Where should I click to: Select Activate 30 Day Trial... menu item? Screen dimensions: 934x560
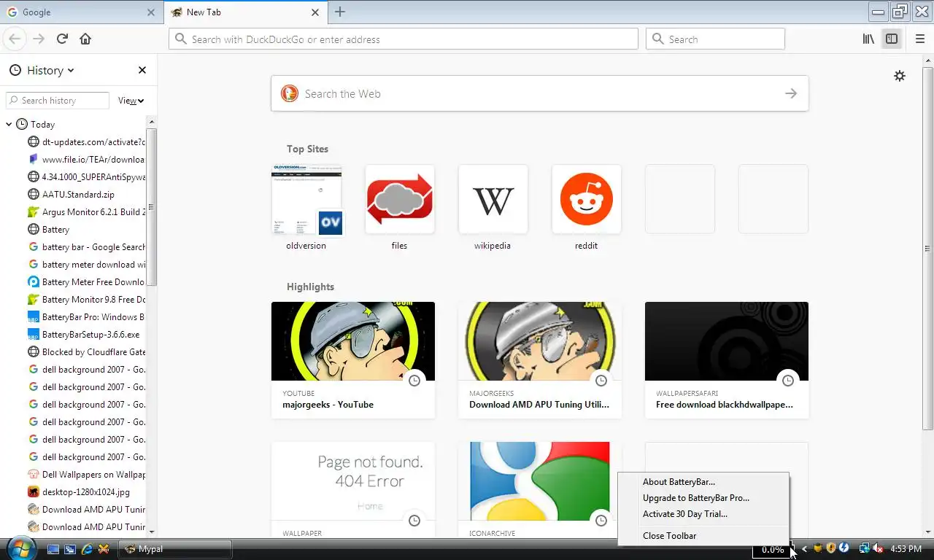tap(685, 514)
